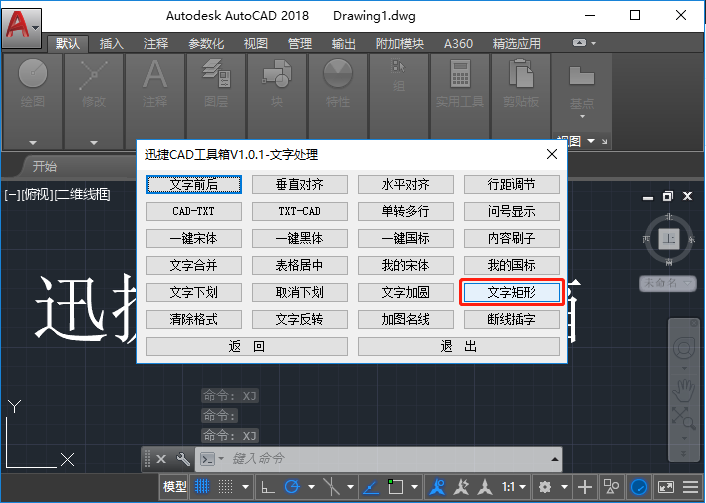This screenshot has height=503, width=706.
Task: Expand the 绘图 panel dropdown arrow
Action: [x=33, y=143]
